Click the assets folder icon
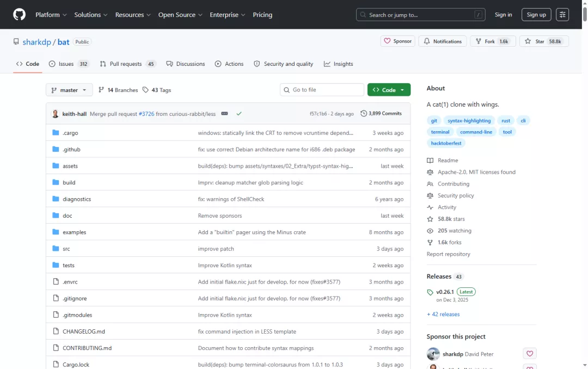 tap(56, 166)
